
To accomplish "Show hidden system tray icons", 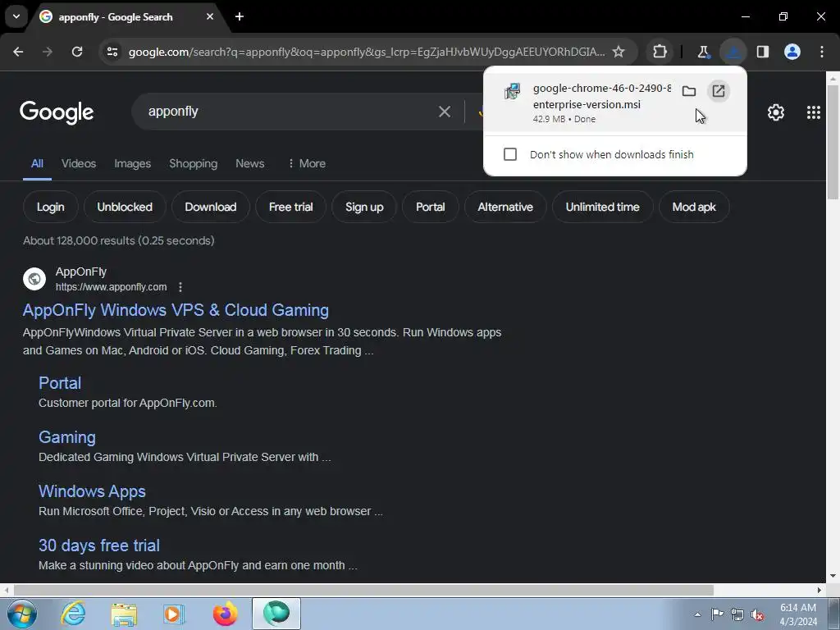I will pyautogui.click(x=697, y=614).
